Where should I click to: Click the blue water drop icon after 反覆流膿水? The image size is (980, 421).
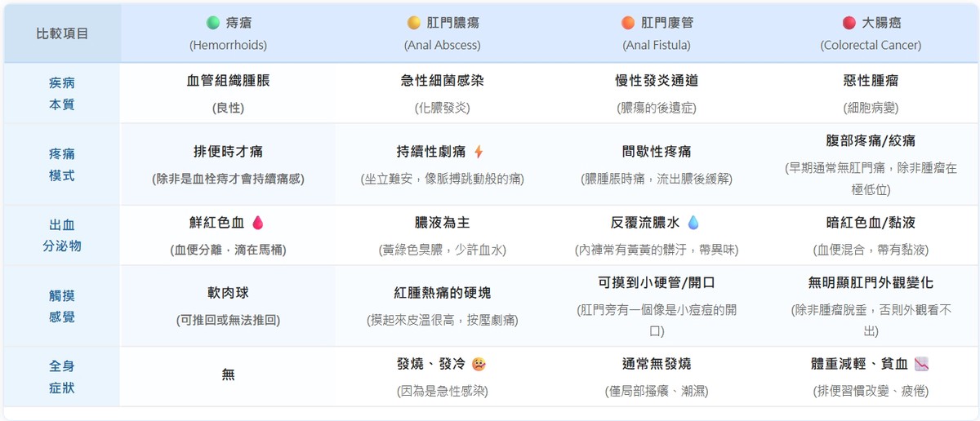pyautogui.click(x=693, y=222)
